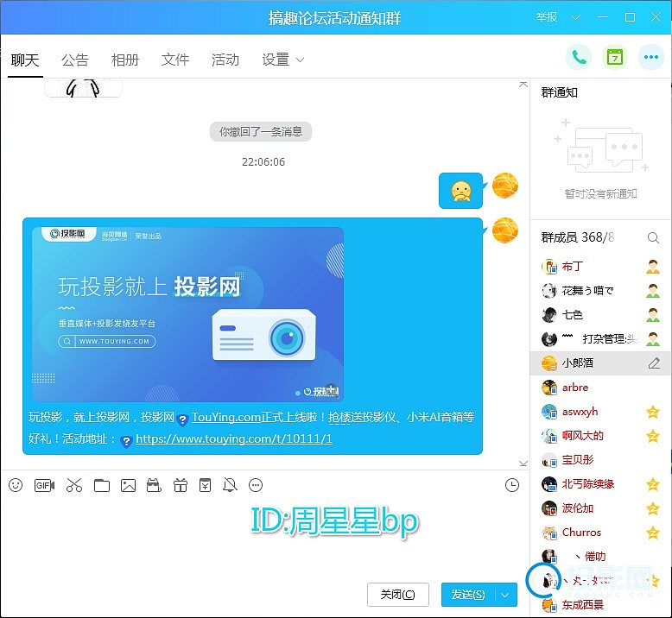Toggle the muted bell notification icon

(x=230, y=485)
